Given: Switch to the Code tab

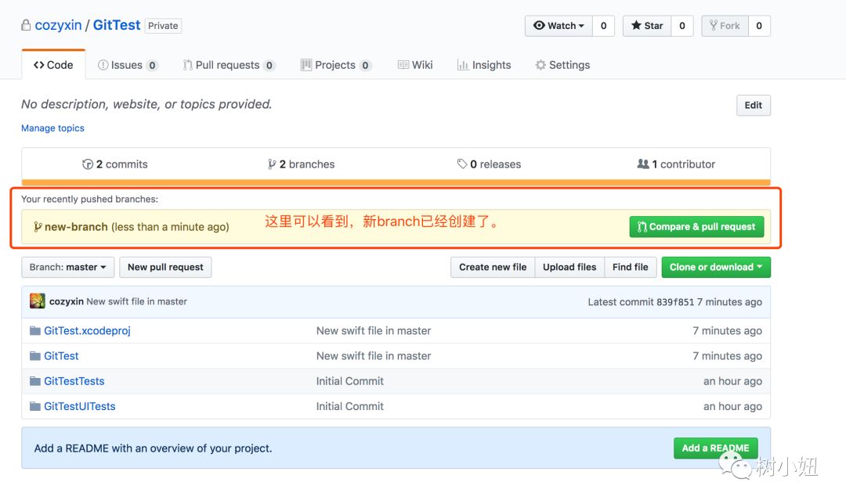Looking at the screenshot, I should click(53, 65).
